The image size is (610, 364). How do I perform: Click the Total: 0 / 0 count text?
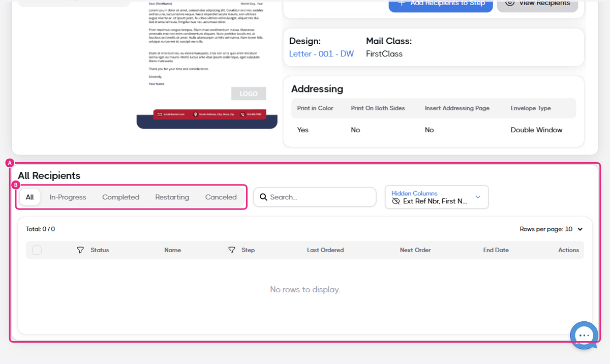click(x=41, y=229)
